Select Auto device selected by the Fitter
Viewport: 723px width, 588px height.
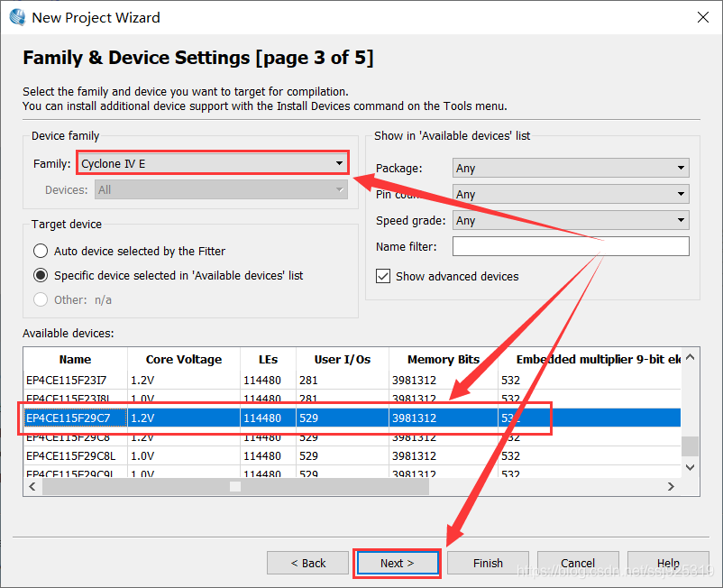point(41,251)
